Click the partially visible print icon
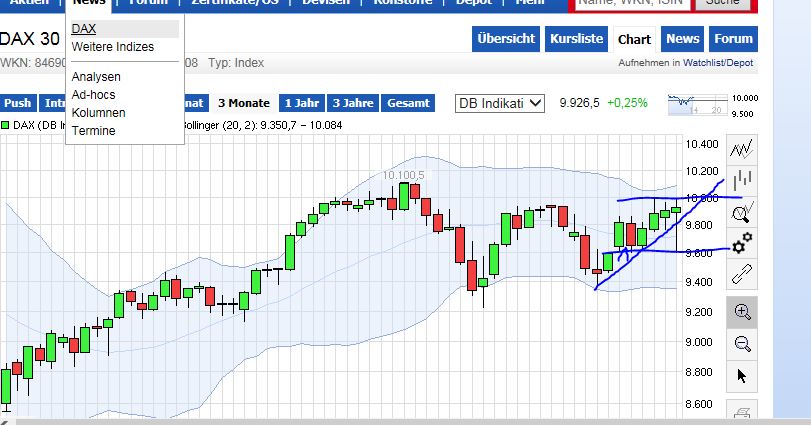Screen dimensions: 811x425 (742, 413)
